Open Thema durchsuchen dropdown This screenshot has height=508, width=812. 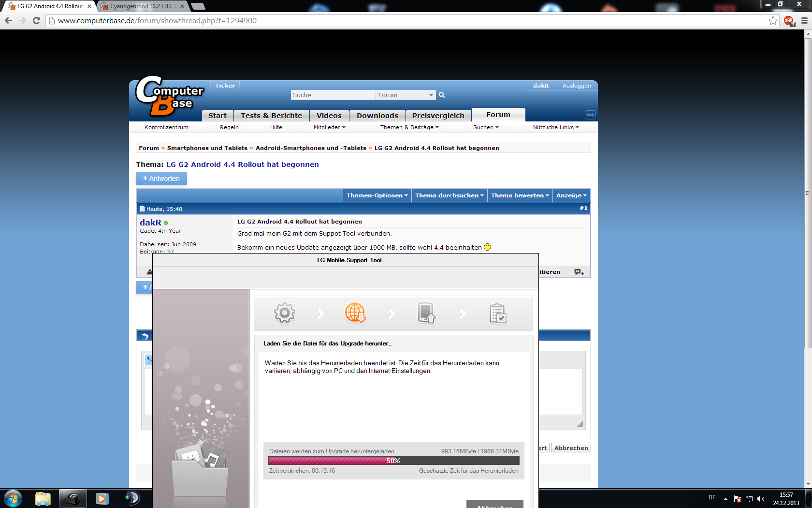click(x=449, y=195)
